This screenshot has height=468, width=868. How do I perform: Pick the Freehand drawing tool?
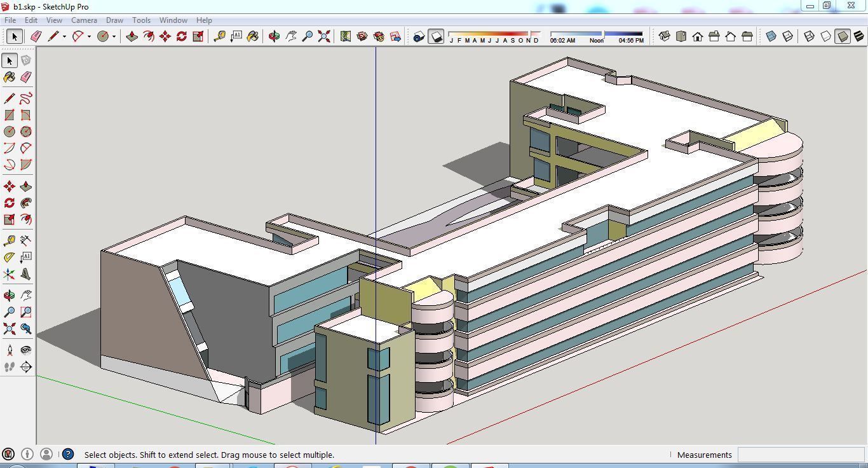(x=26, y=99)
